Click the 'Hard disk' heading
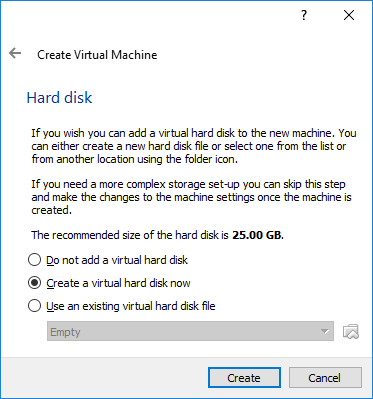Viewport: 373px width, 399px height. point(59,98)
